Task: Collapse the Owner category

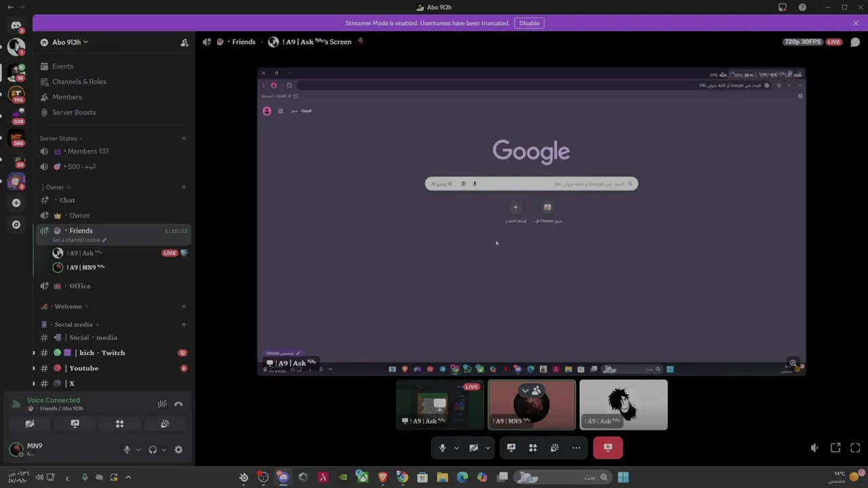Action: (56, 187)
